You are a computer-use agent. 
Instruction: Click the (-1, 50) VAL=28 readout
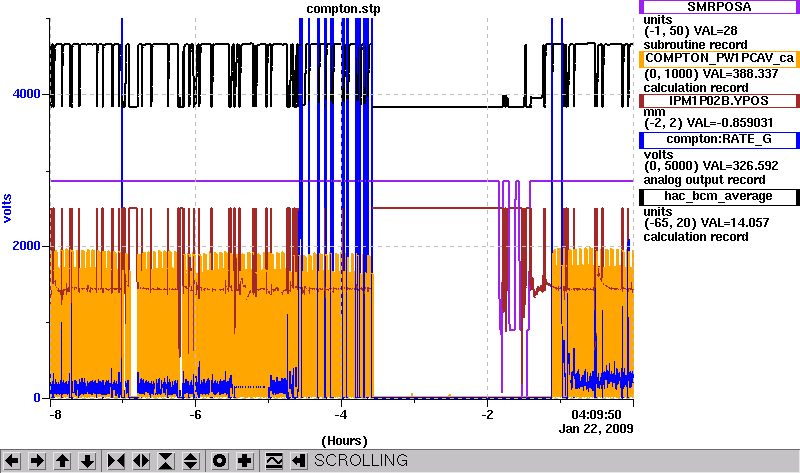[x=690, y=31]
